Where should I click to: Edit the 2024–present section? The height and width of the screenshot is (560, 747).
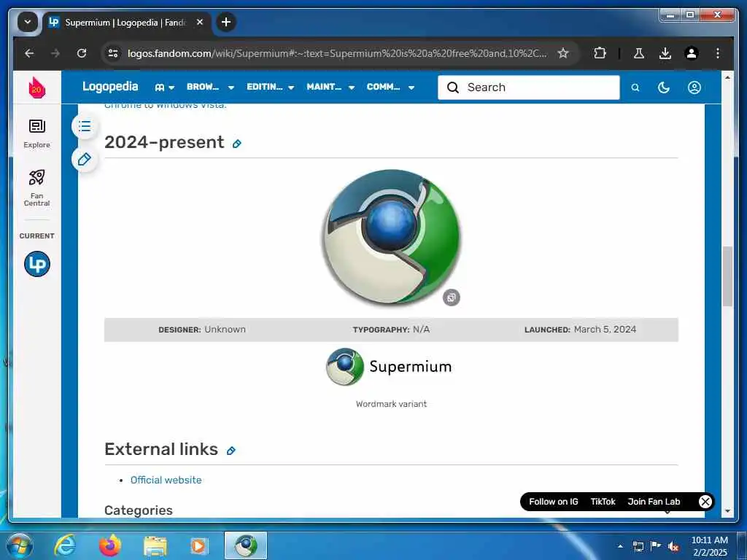(x=237, y=144)
